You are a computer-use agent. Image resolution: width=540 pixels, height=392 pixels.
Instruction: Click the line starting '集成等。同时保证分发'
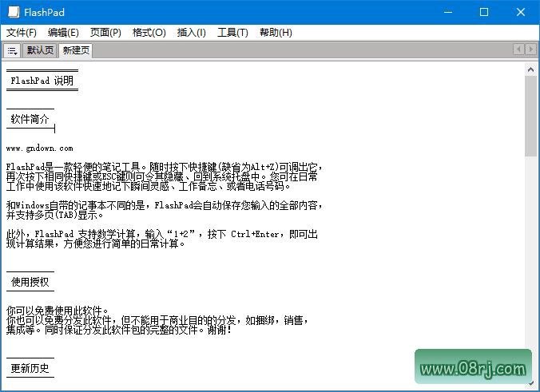[119, 330]
